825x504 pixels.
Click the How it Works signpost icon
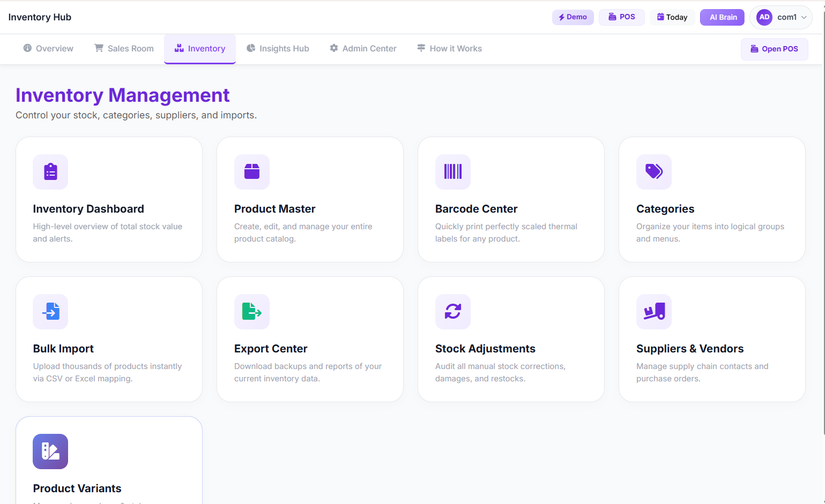[x=421, y=48]
